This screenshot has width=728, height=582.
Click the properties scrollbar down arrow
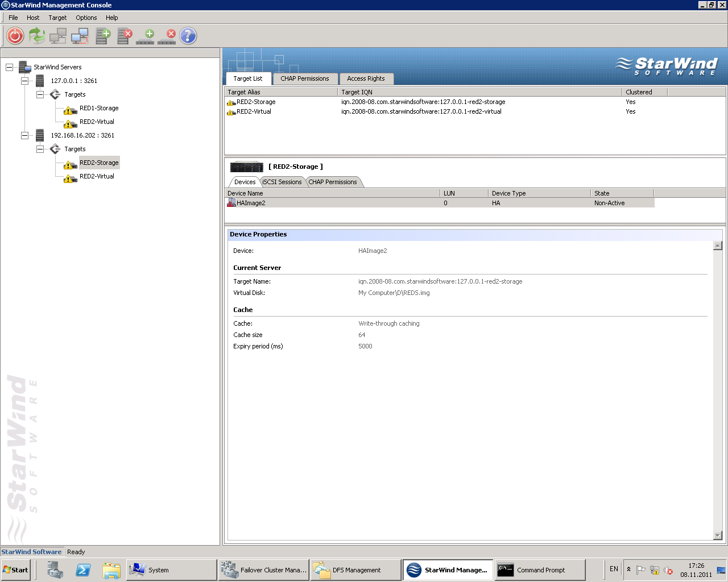click(718, 535)
